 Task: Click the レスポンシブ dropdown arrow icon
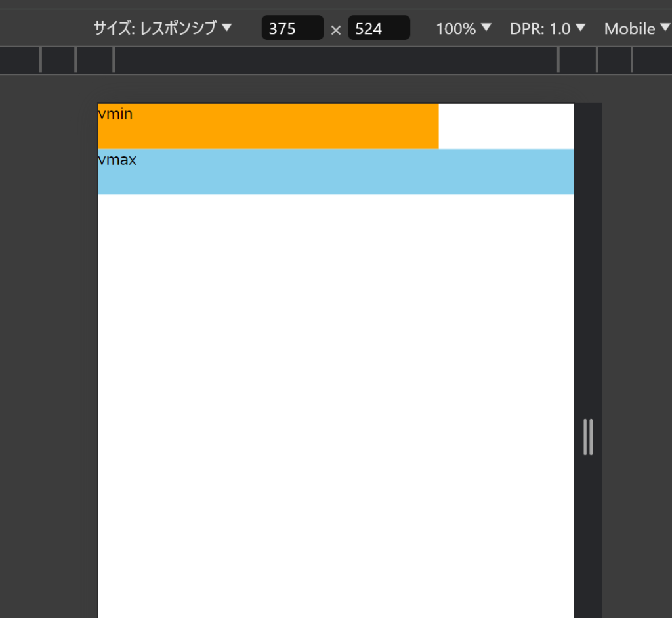click(x=225, y=28)
